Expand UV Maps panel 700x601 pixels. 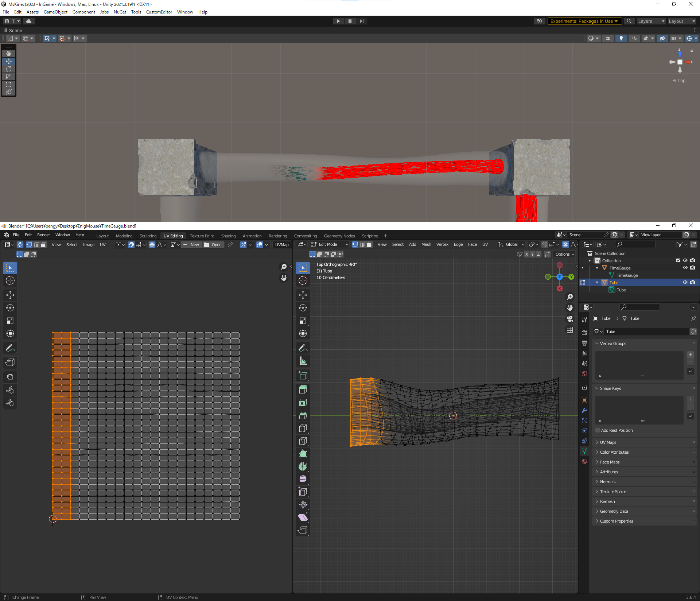tap(644, 442)
